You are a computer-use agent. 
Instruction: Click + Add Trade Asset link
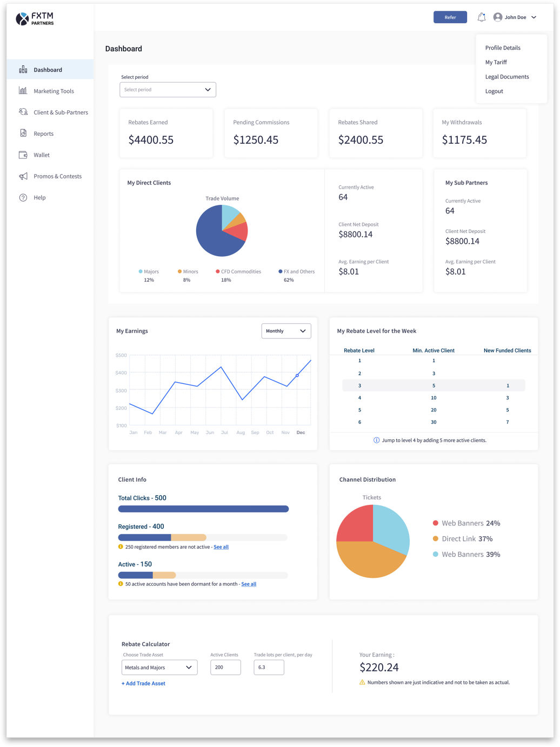tap(143, 683)
